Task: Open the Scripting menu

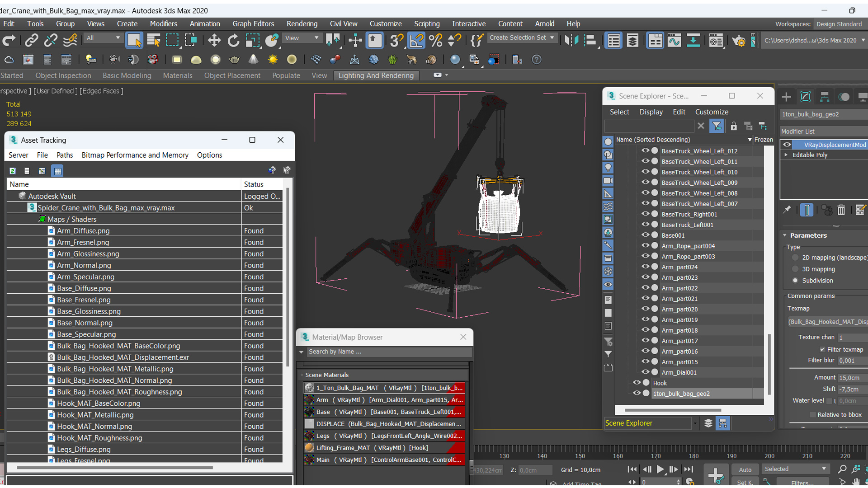Action: coord(427,24)
